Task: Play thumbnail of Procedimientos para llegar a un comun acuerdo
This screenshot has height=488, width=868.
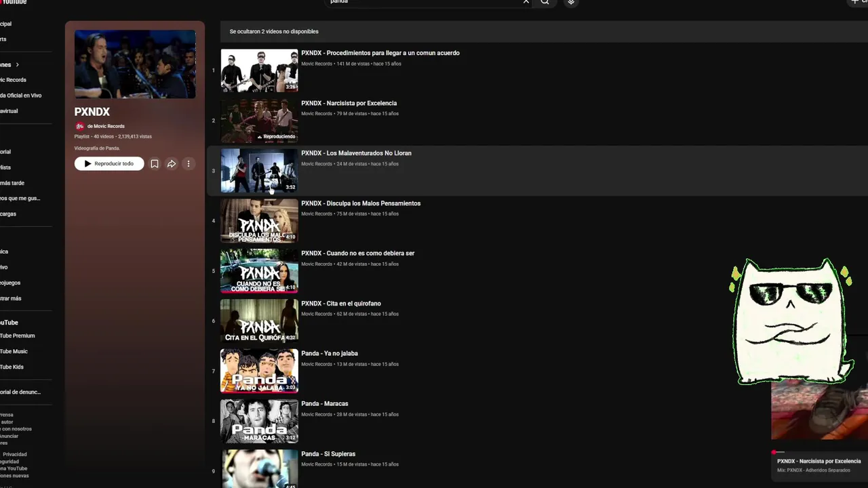Action: 259,70
